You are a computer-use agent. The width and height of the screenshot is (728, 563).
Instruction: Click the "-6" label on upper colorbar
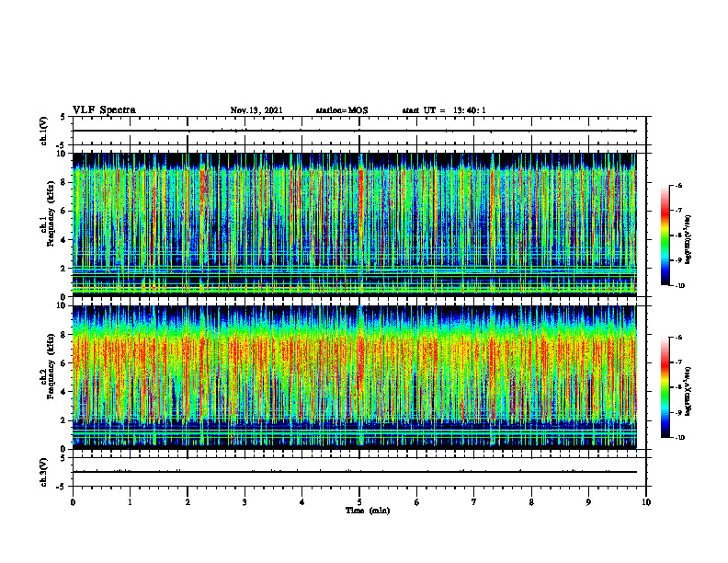tap(678, 185)
